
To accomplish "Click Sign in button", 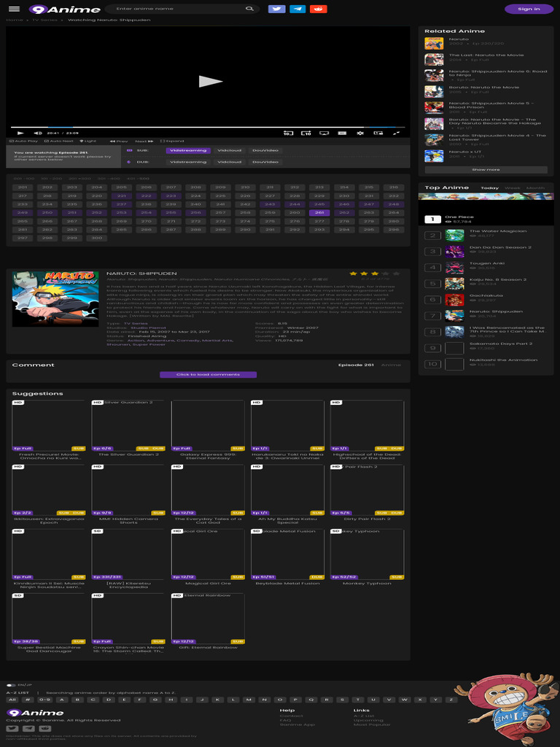I will tap(529, 9).
